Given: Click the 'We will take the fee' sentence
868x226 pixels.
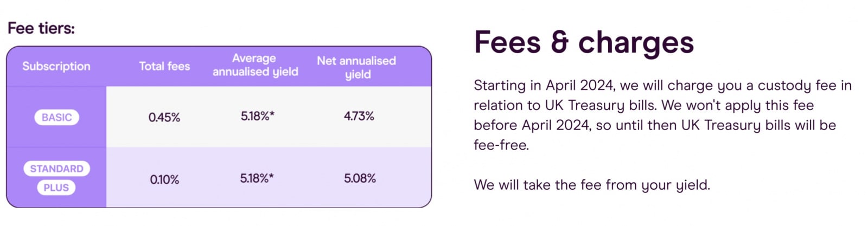Looking at the screenshot, I should (592, 185).
